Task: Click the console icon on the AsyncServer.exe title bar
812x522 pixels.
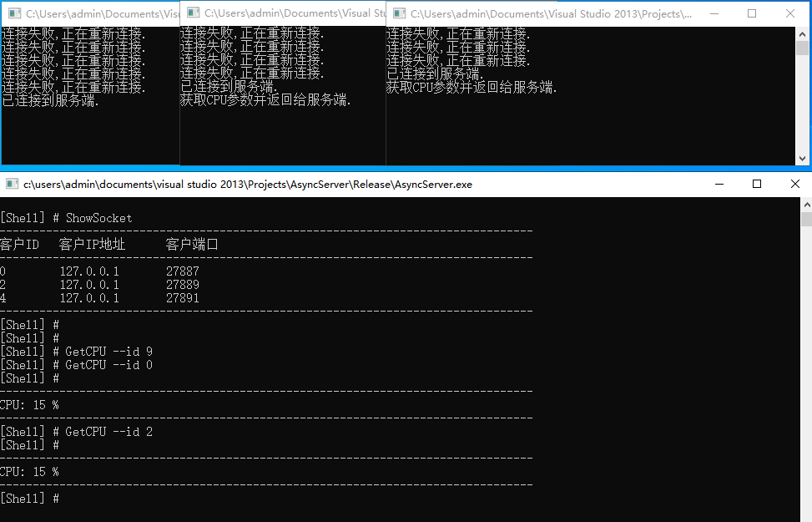Action: tap(12, 184)
